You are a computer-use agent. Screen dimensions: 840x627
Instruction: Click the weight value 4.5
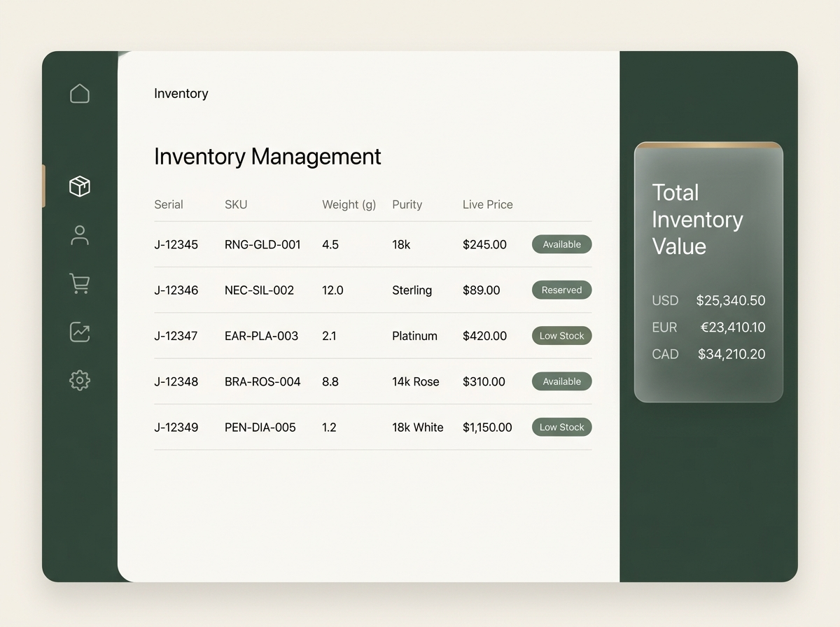(x=330, y=245)
